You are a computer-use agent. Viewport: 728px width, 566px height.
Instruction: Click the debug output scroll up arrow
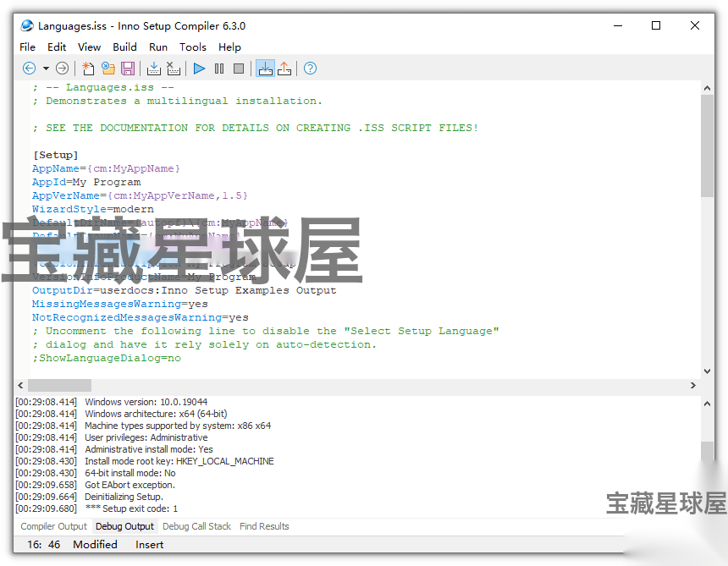pos(707,404)
